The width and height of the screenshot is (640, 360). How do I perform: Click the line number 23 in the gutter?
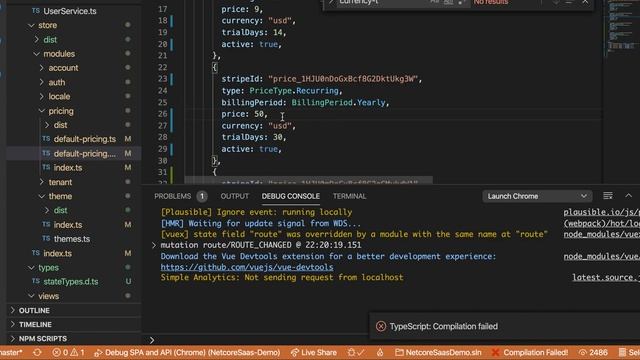coord(162,79)
